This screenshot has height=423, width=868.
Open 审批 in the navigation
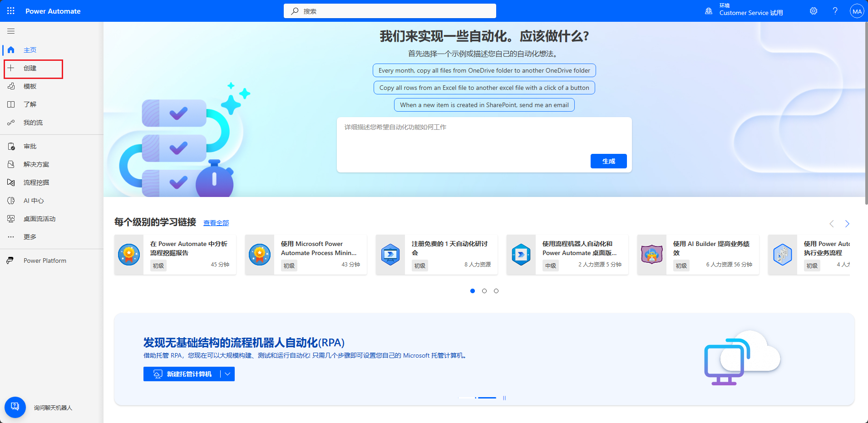30,146
